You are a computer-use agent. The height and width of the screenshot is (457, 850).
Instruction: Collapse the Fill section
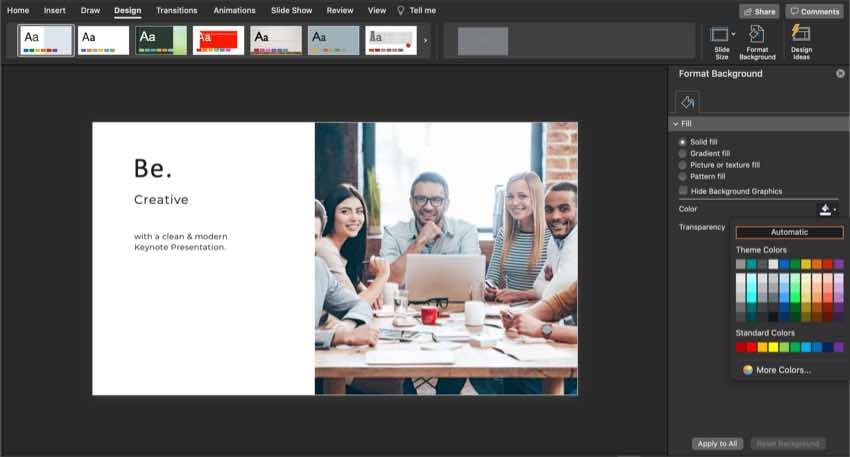(x=675, y=124)
